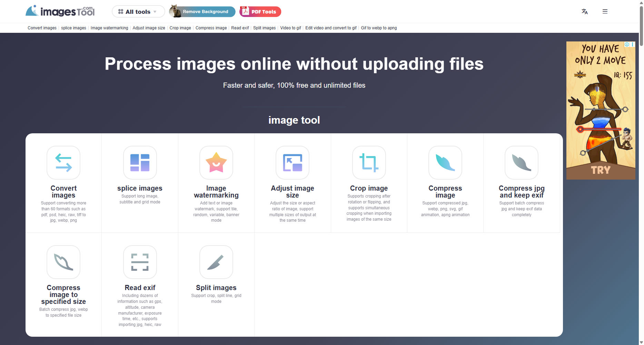Viewport: 644px width, 345px height.
Task: Open the Convert images tool icon
Action: tap(63, 163)
